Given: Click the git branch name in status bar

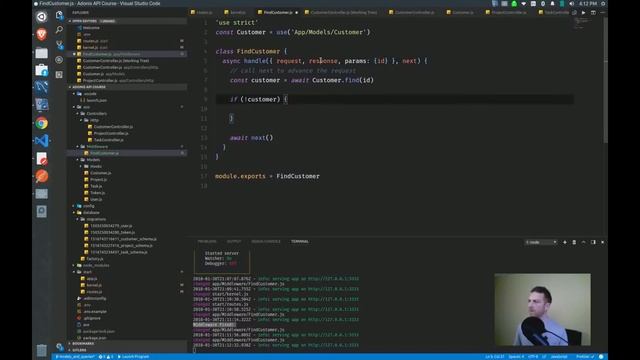Looking at the screenshot, I should pyautogui.click(x=75, y=357).
